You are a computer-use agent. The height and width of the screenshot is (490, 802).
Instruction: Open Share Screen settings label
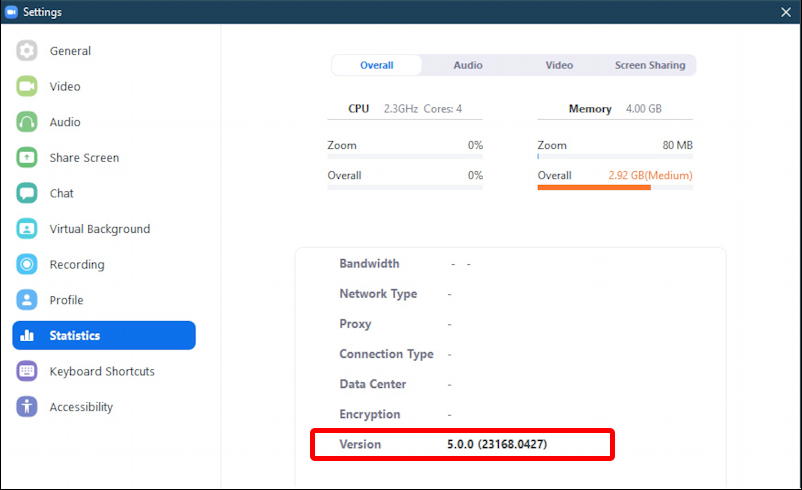[x=84, y=158]
